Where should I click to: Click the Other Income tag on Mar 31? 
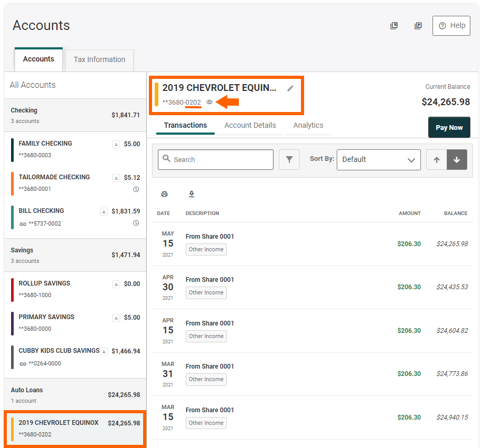206,379
